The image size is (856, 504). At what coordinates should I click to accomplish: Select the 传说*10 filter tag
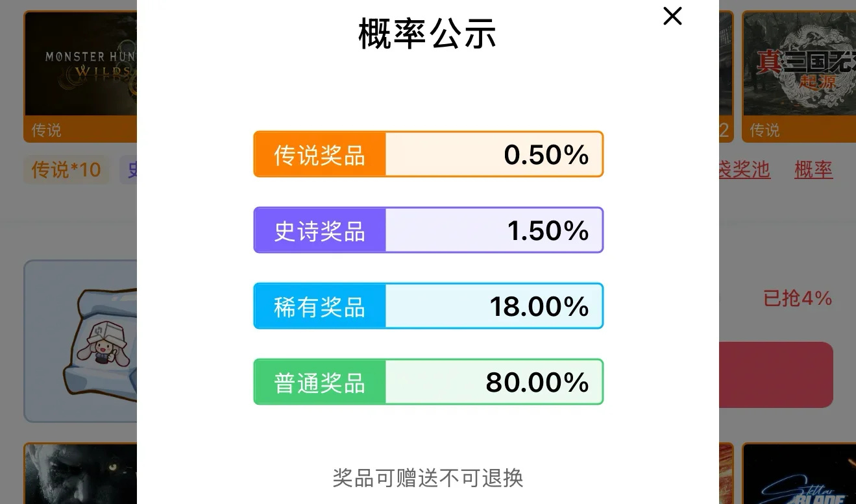tap(66, 170)
